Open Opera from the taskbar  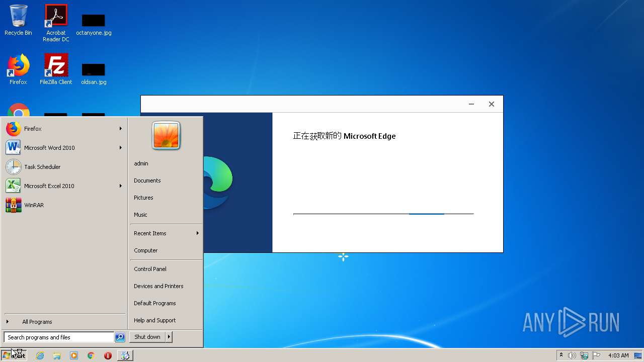[x=108, y=355]
